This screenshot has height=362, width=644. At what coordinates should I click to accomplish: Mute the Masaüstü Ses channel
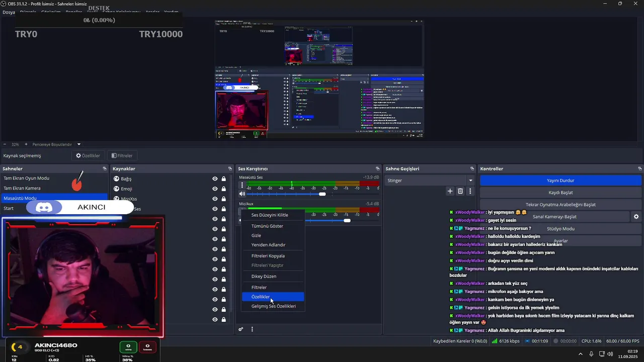click(242, 194)
